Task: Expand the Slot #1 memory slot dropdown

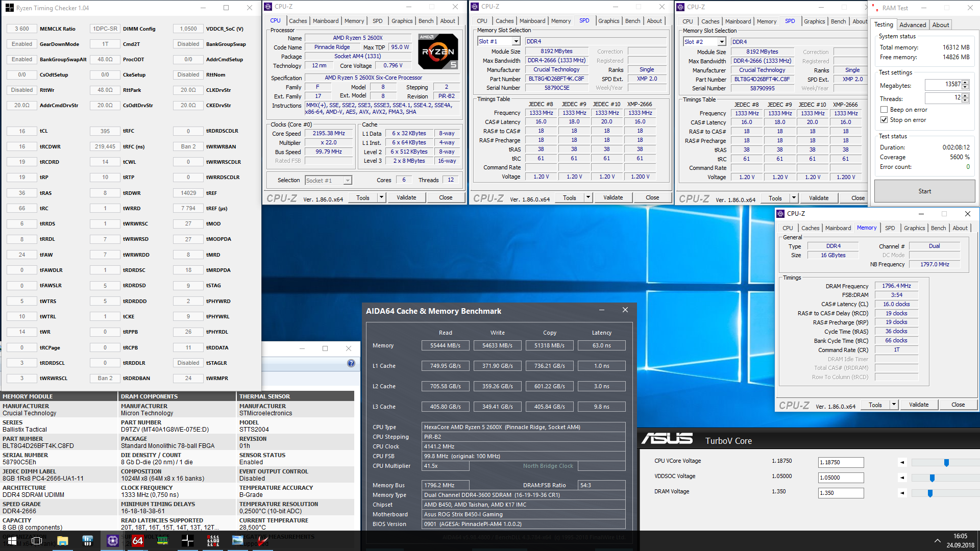Action: click(x=516, y=41)
